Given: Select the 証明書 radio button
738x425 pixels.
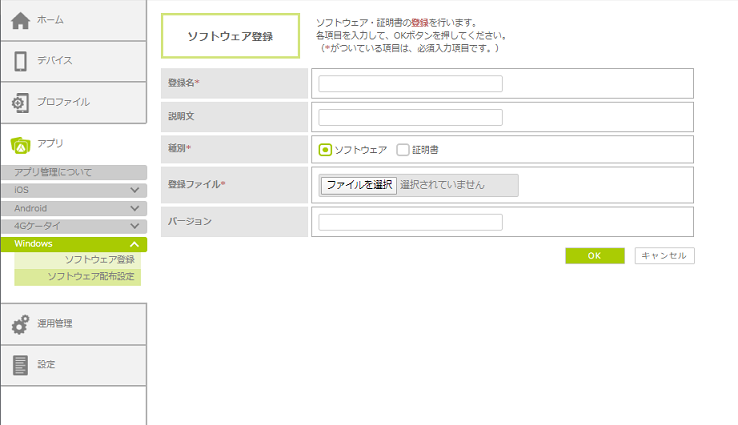Looking at the screenshot, I should (403, 150).
